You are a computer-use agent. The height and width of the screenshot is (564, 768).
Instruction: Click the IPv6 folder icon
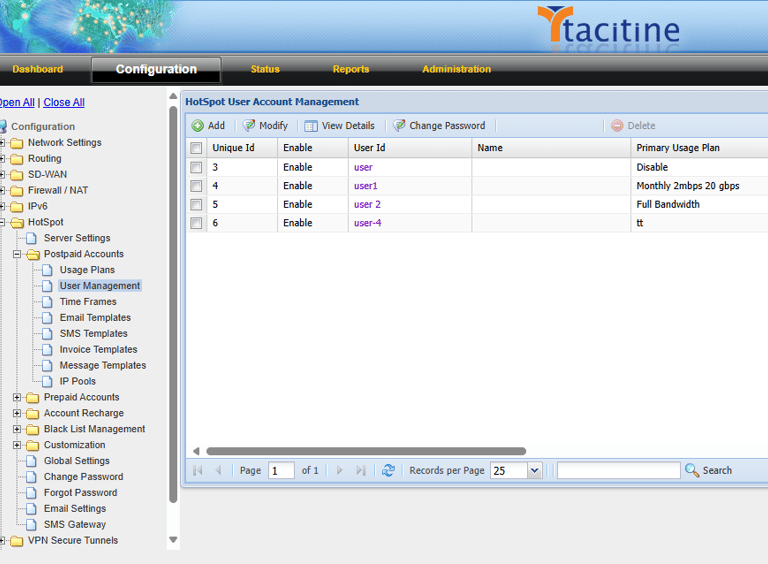tap(17, 207)
